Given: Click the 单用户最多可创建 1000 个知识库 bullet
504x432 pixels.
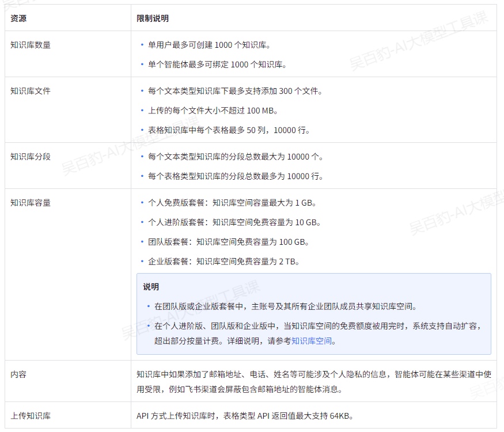Looking at the screenshot, I should click(209, 45).
